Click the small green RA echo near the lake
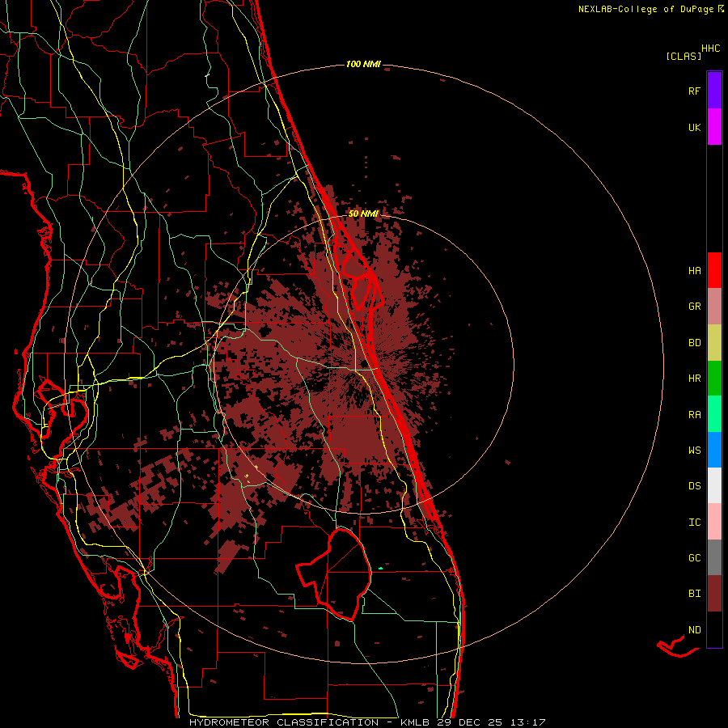Viewport: 728px width, 728px height. [x=381, y=568]
